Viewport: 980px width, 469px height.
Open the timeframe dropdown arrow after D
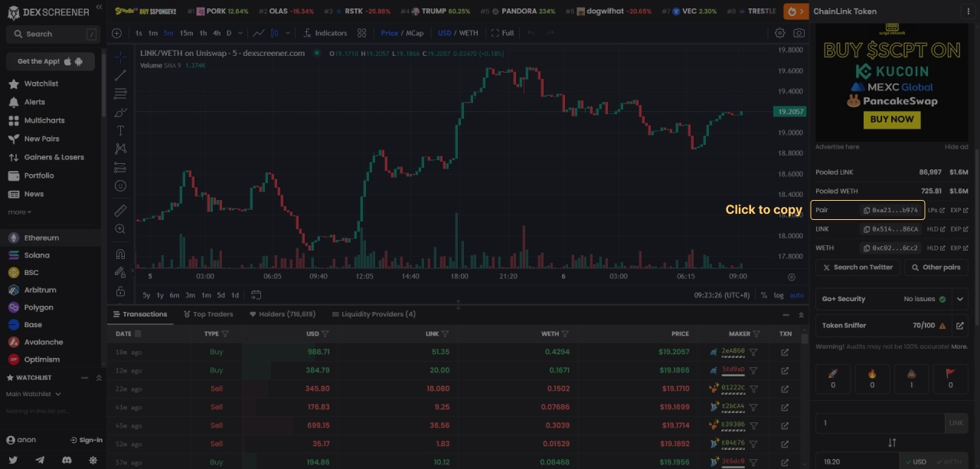pos(240,33)
